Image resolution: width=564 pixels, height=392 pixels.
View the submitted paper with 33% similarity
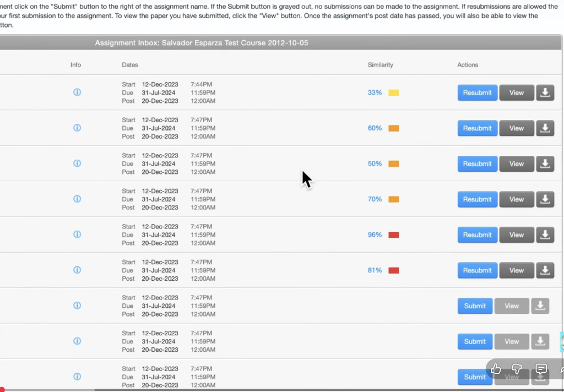[x=517, y=93]
